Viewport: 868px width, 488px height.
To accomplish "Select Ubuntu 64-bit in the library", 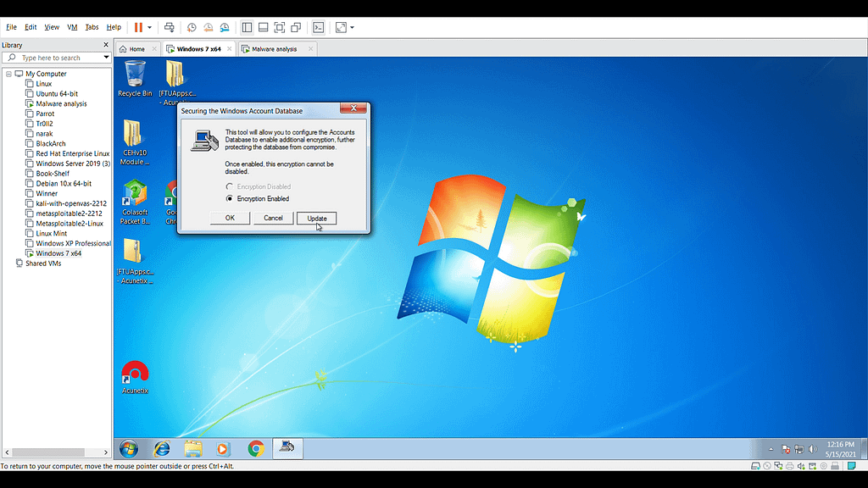I will coord(57,93).
